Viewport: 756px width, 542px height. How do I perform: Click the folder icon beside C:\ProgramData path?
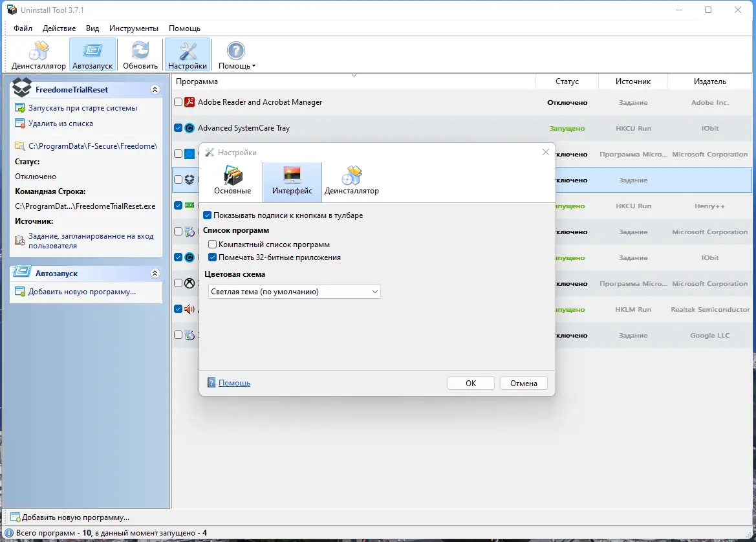[20, 146]
